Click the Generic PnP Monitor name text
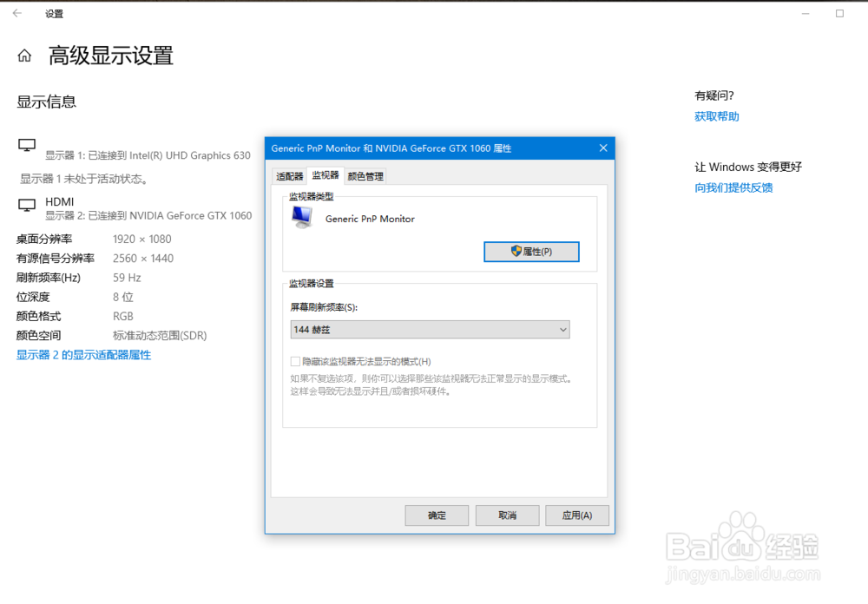Screen dimensions: 868x604 (370, 219)
